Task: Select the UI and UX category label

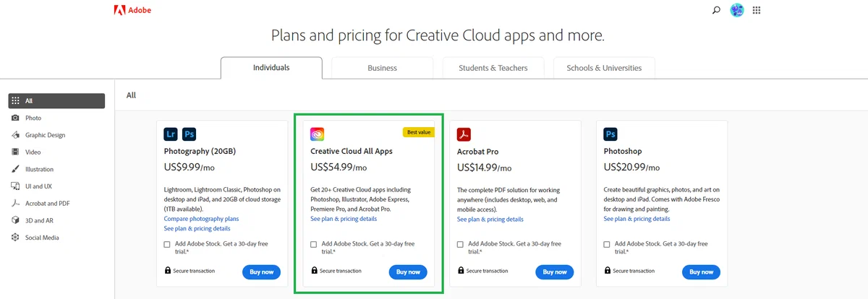Action: pyautogui.click(x=39, y=186)
